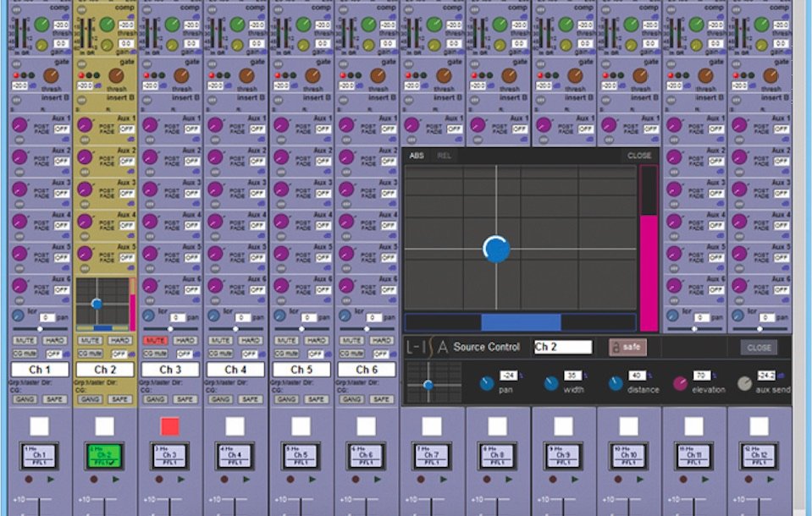Close the L-ISA Source Control panel

coord(759,347)
